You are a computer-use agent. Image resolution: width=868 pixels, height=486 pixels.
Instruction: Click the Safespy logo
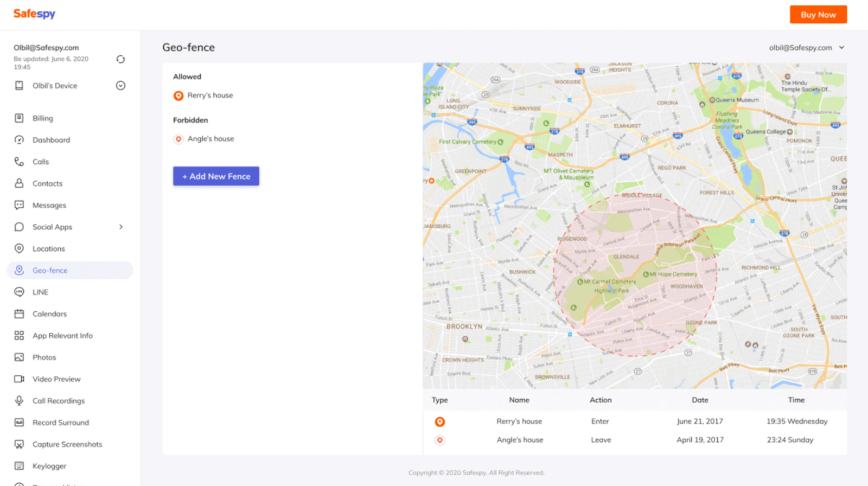pos(34,14)
